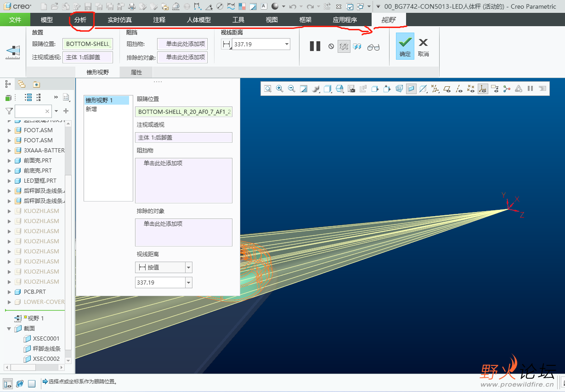Toggle the glasses verify preview icon
The image size is (565, 392).
[x=373, y=47]
